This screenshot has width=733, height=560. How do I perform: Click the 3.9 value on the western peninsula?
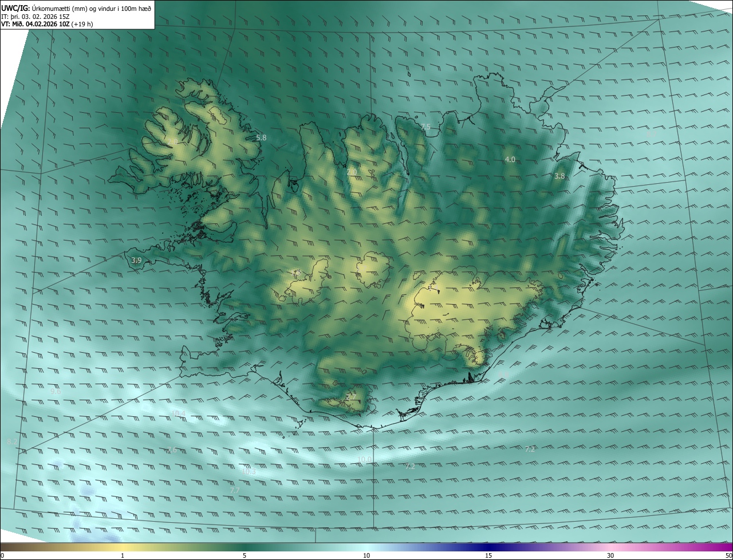pos(136,261)
